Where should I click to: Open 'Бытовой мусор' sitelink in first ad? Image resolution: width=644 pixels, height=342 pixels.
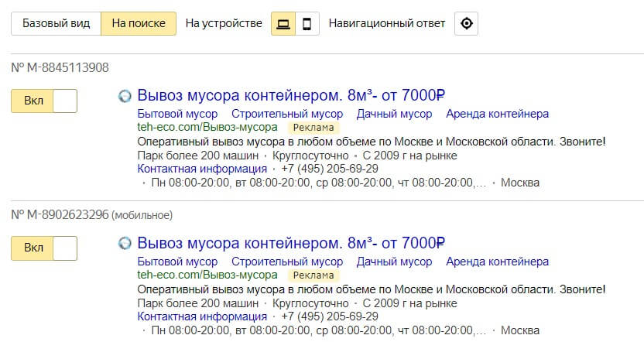coord(177,114)
